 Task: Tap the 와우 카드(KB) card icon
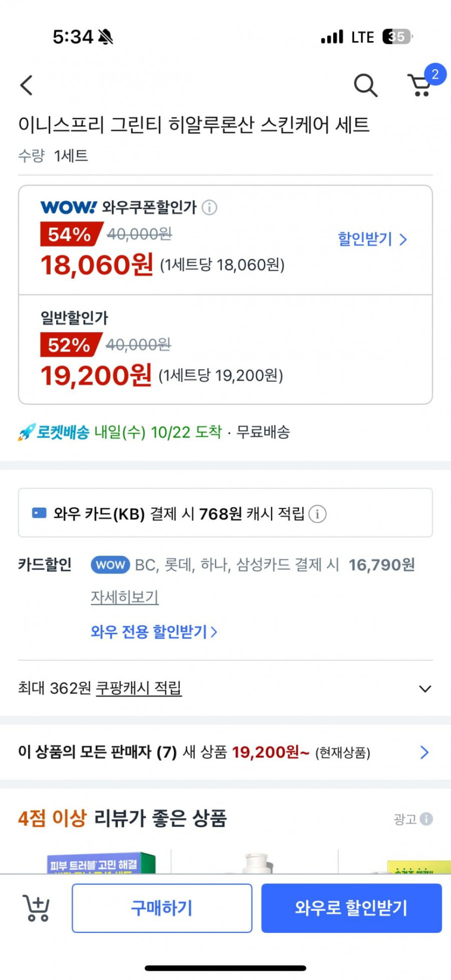click(x=39, y=513)
